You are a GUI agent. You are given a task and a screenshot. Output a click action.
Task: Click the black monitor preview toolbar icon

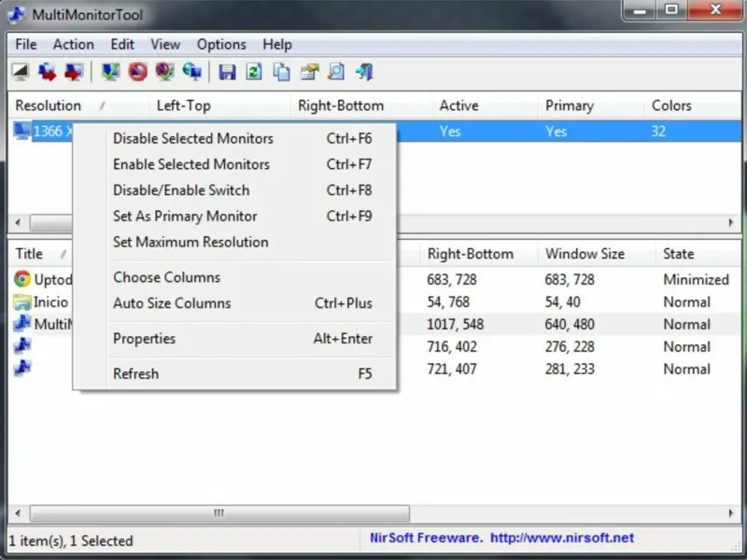[20, 72]
